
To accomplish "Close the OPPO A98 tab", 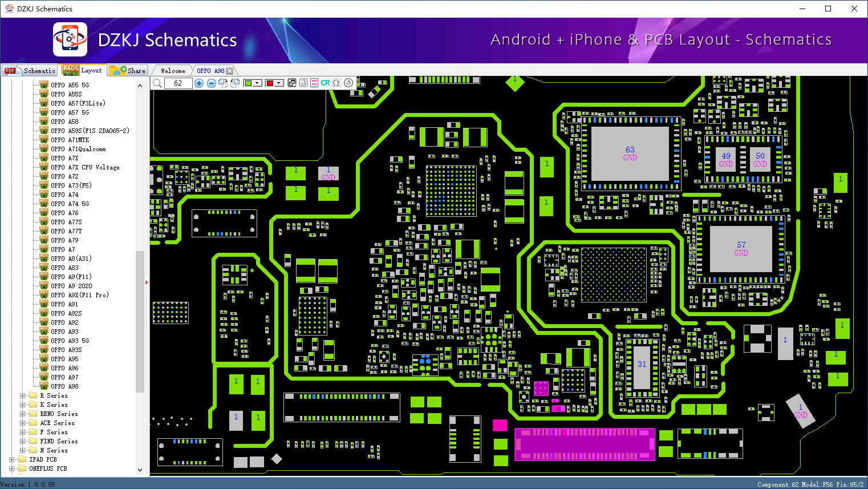I will click(230, 71).
